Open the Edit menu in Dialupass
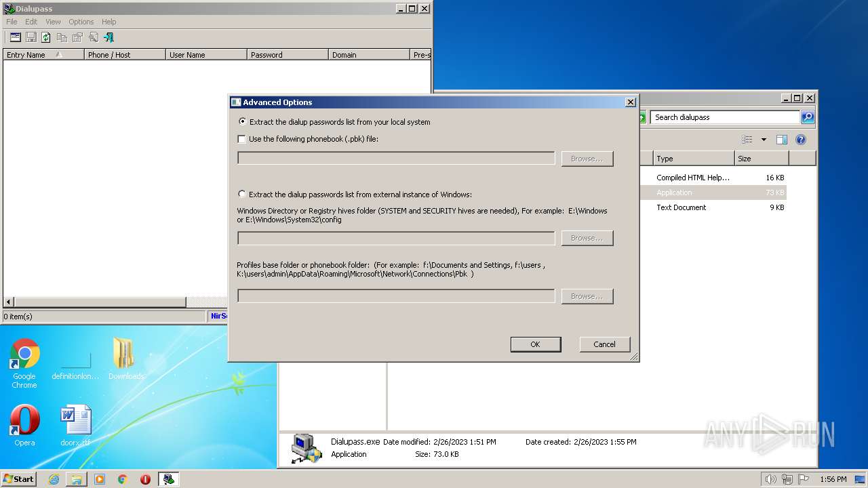Screen dimensions: 868x488 tap(31, 22)
